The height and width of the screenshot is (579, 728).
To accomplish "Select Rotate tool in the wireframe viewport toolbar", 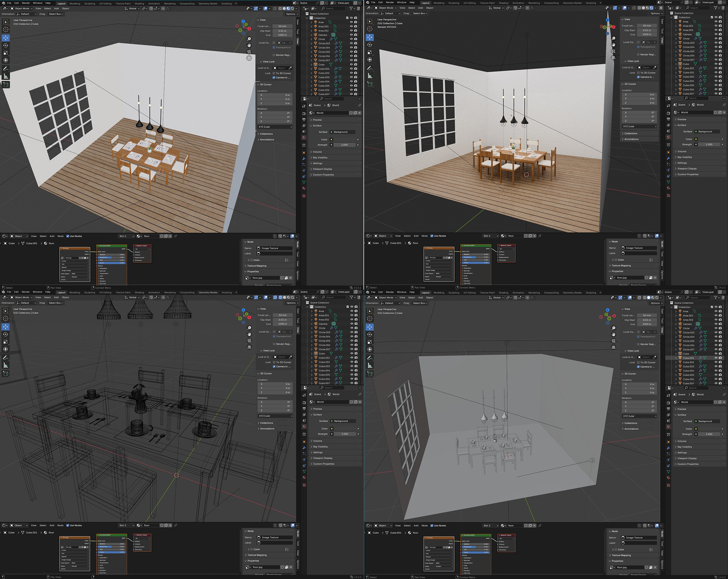I will pyautogui.click(x=6, y=334).
